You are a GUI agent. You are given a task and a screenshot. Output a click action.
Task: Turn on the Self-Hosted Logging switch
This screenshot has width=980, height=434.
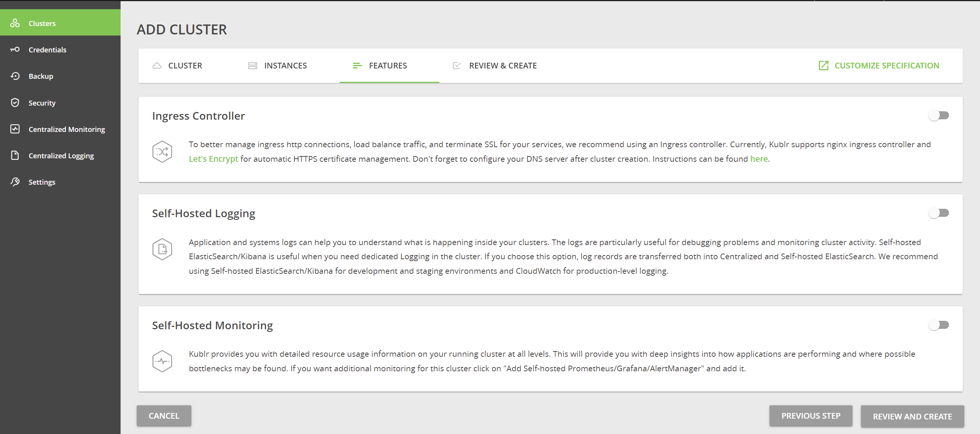(x=939, y=213)
